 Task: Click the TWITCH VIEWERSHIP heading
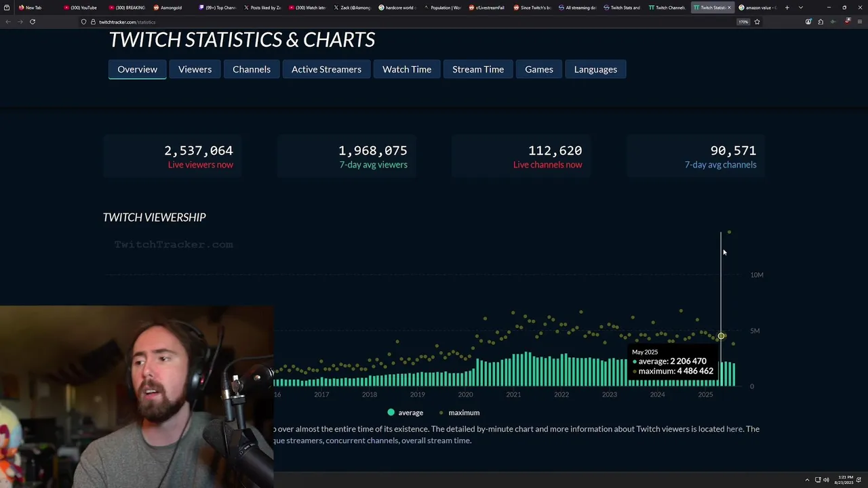pyautogui.click(x=155, y=217)
